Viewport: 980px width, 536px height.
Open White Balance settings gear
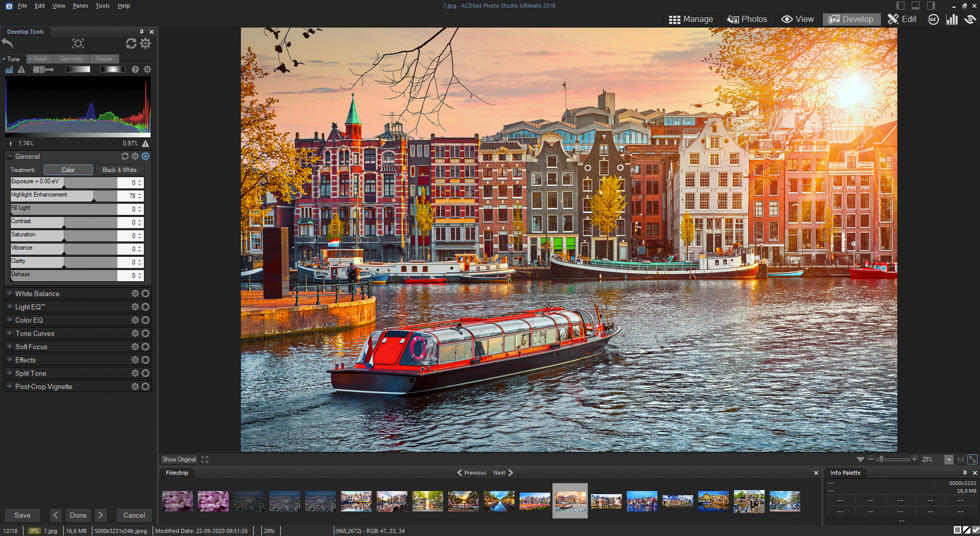(x=135, y=294)
